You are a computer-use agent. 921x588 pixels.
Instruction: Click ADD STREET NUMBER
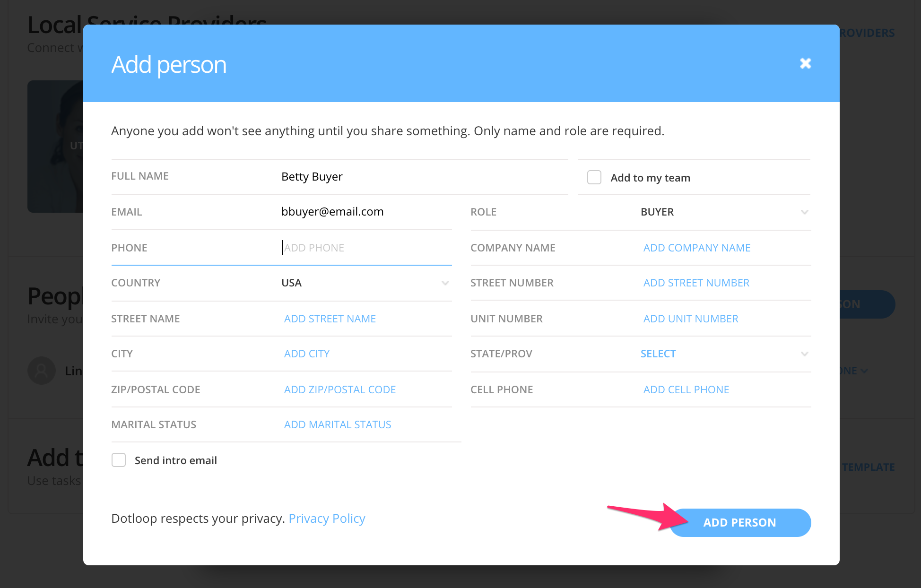point(696,282)
